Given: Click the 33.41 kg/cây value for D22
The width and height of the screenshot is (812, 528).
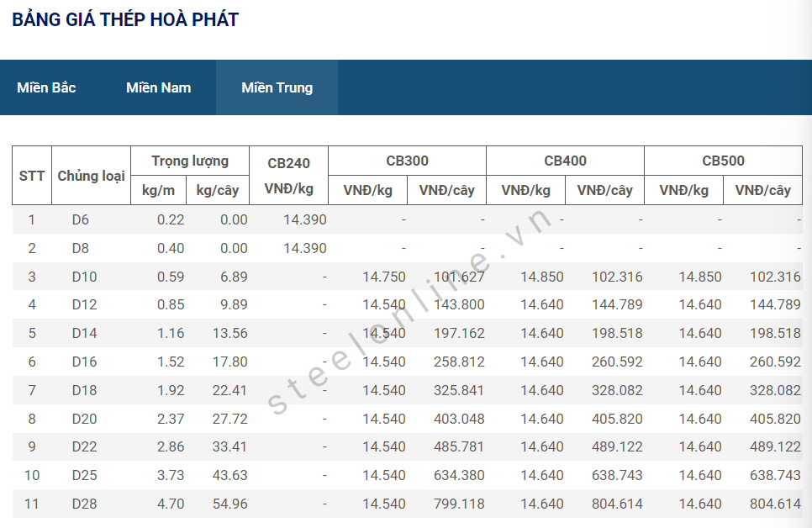Looking at the screenshot, I should pyautogui.click(x=230, y=446).
